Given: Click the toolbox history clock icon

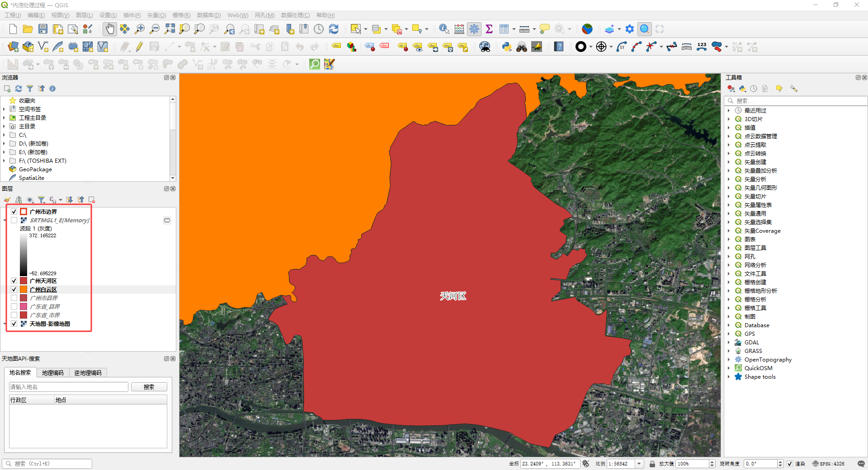Looking at the screenshot, I should [x=754, y=89].
